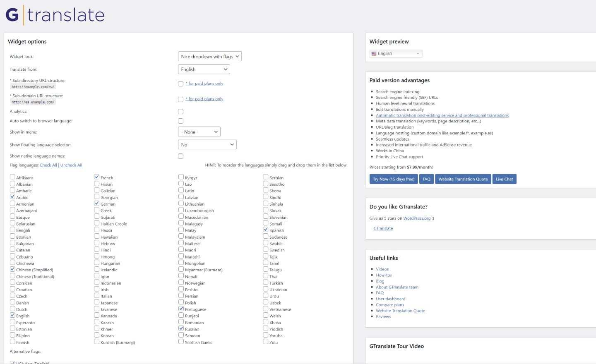
Task: Check the Hindi language checkbox
Action: click(x=97, y=249)
